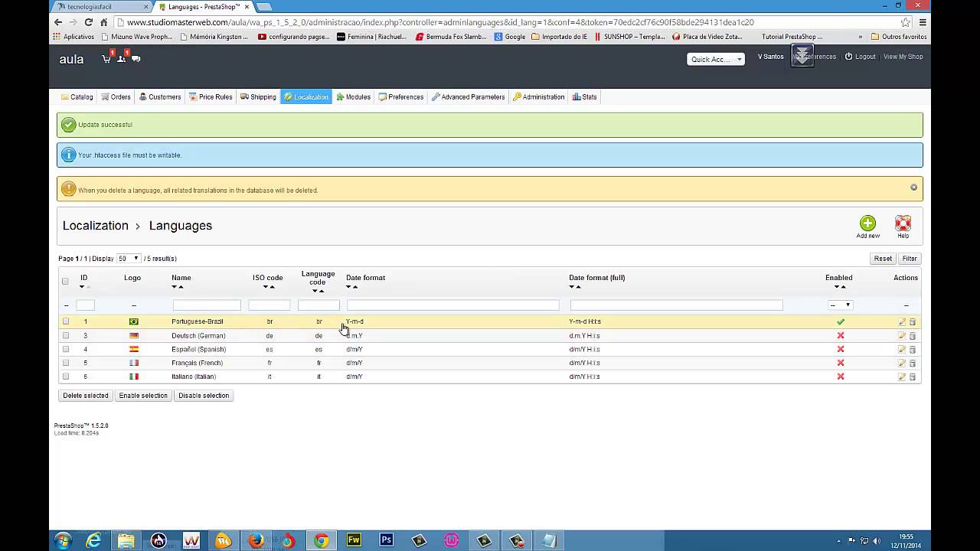Sort Enabled column descending arrow
This screenshot has height=551, width=980.
pos(837,287)
